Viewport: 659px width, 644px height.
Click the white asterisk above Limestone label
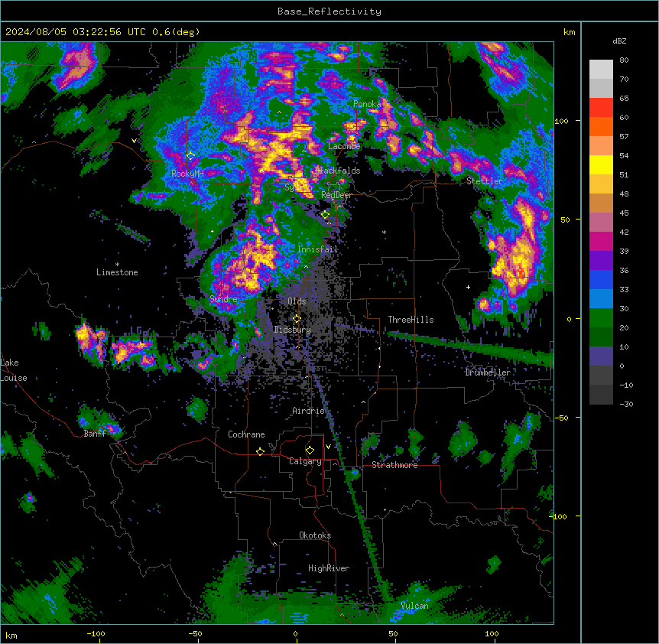pos(117,265)
